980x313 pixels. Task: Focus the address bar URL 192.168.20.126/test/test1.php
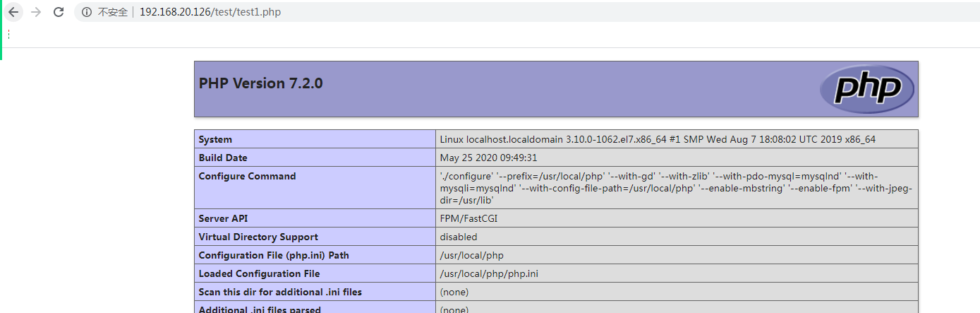[x=210, y=12]
